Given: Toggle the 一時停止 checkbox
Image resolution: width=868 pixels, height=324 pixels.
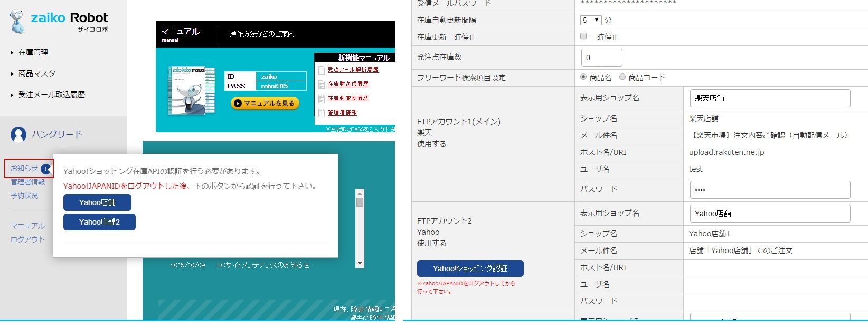Looking at the screenshot, I should (x=583, y=36).
